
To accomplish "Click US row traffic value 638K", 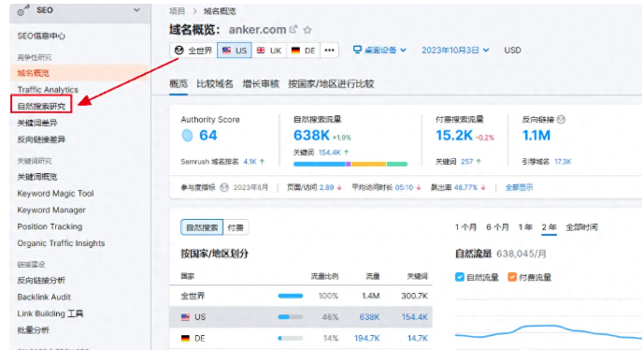I will [369, 317].
